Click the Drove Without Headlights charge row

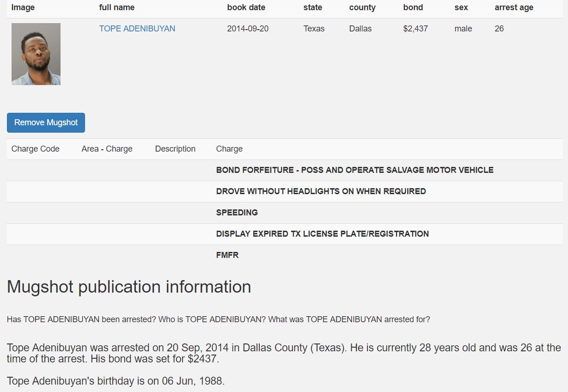321,191
